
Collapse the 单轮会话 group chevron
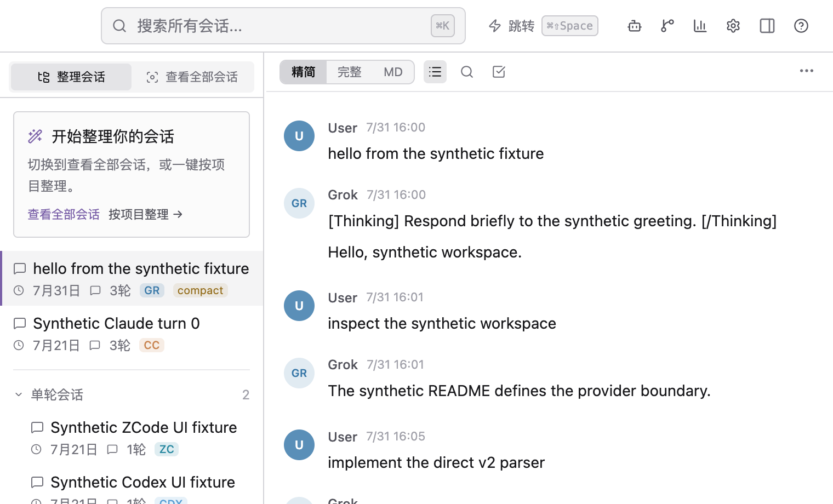point(19,394)
